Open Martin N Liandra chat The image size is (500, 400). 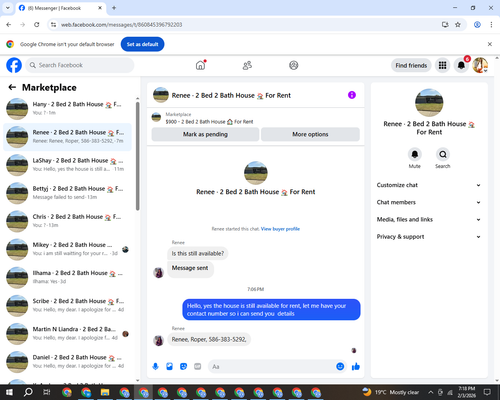pos(67,333)
